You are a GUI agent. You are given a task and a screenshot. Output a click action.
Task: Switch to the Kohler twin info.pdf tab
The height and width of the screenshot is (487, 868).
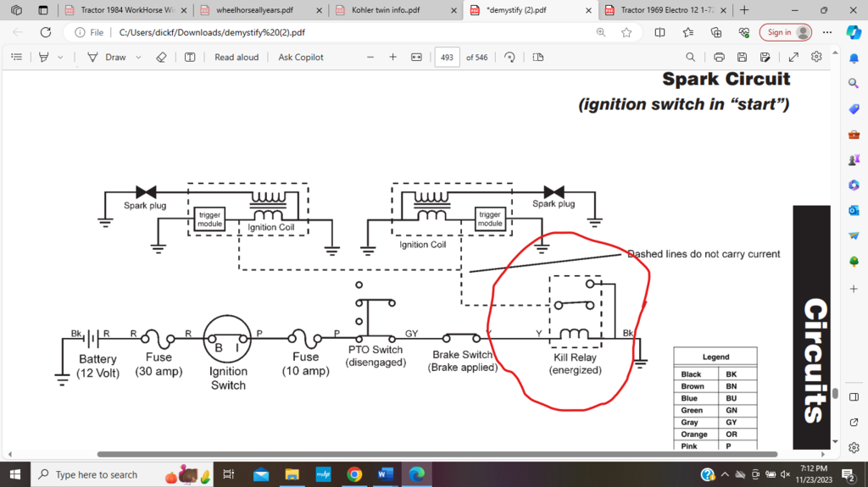click(390, 10)
